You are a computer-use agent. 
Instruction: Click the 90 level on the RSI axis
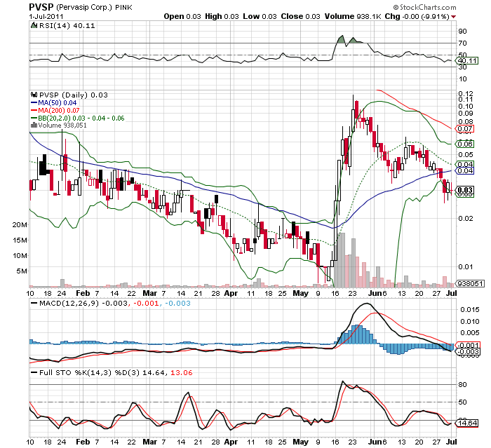tap(462, 31)
